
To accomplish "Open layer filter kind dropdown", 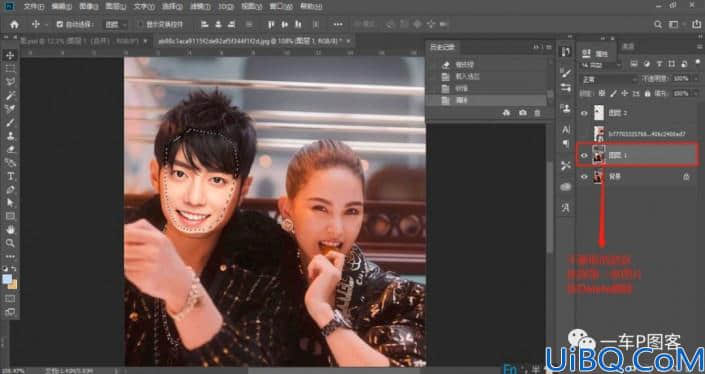I will (602, 64).
